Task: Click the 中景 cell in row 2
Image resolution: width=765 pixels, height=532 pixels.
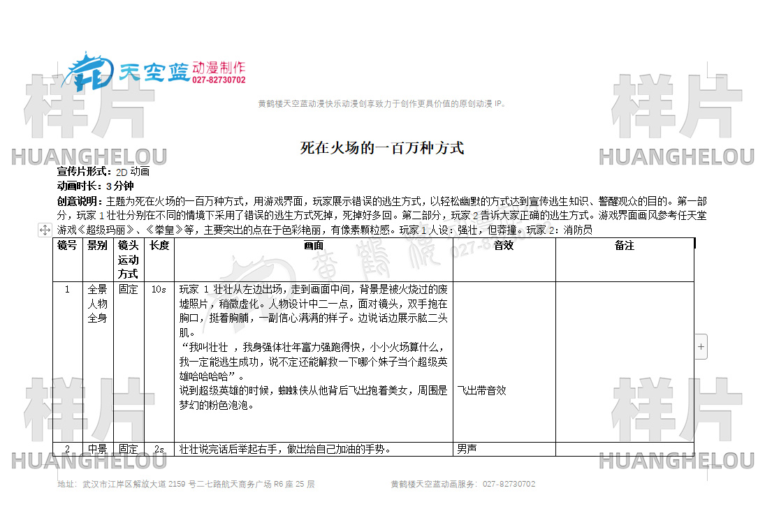Action: pyautogui.click(x=98, y=449)
